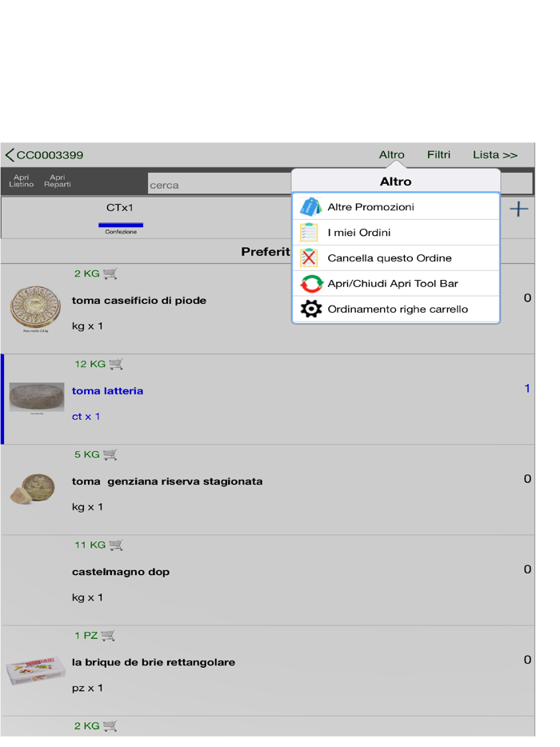Screen dimensions: 560x747
Task: Tap quantity 0 for toma genziana
Action: coord(527,479)
